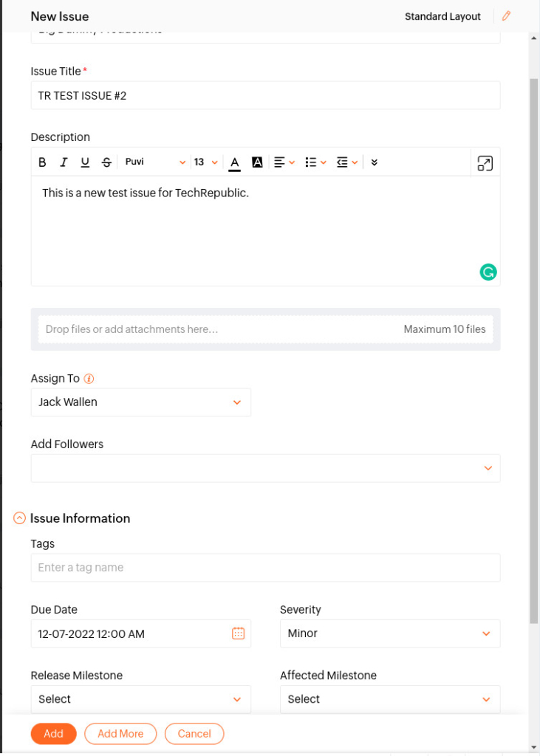Open the text highlight color tool

(x=256, y=162)
